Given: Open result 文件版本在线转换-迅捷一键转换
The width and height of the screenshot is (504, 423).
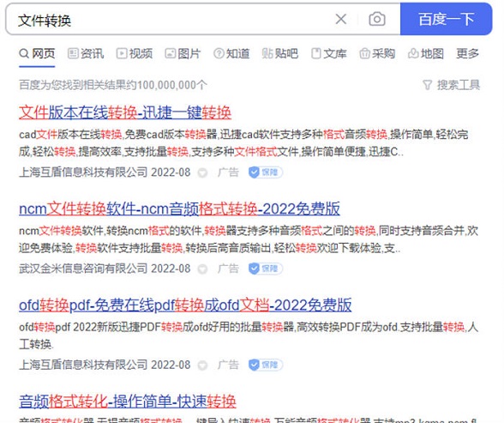Looking at the screenshot, I should (125, 112).
